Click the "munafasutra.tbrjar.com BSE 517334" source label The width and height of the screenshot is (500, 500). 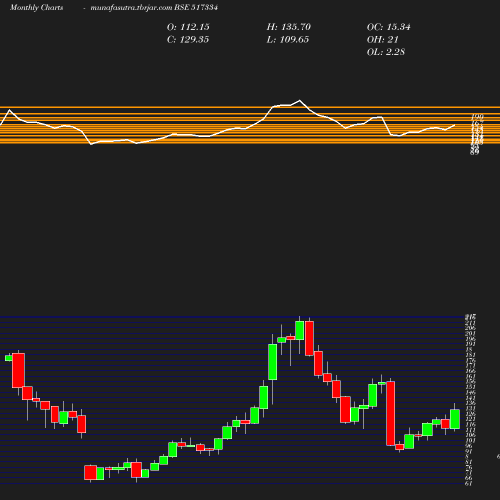point(154,8)
